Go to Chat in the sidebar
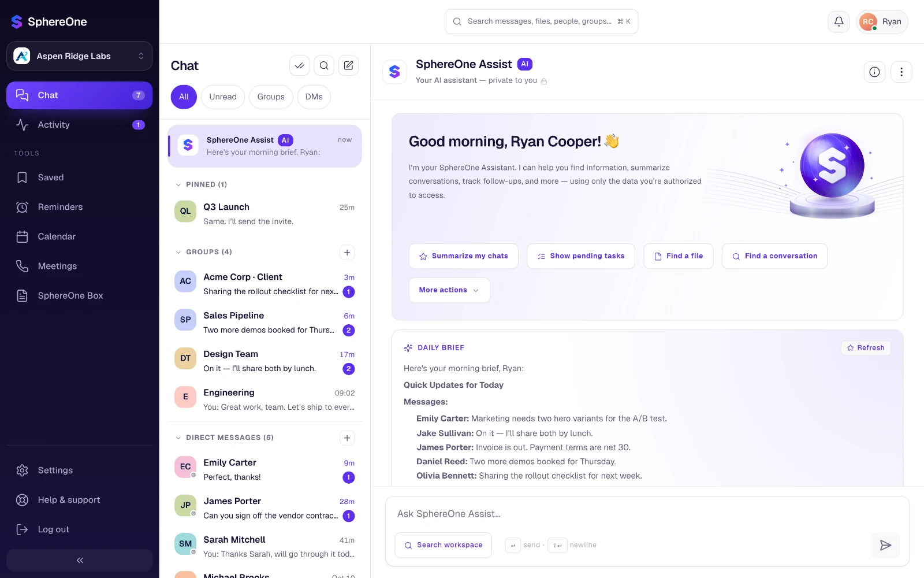Screen dimensions: 924x578 click(x=80, y=95)
